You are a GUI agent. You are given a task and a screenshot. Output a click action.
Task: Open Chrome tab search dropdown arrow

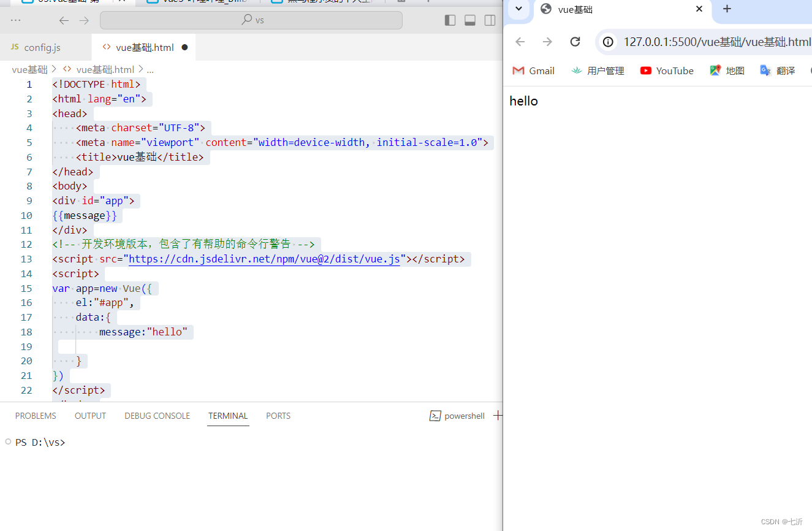pyautogui.click(x=518, y=9)
